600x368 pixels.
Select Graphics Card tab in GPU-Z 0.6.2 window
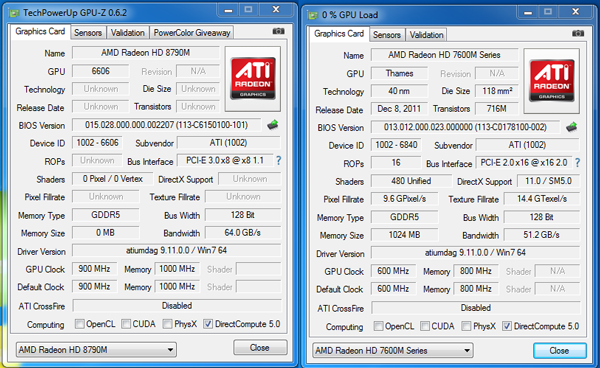click(40, 32)
